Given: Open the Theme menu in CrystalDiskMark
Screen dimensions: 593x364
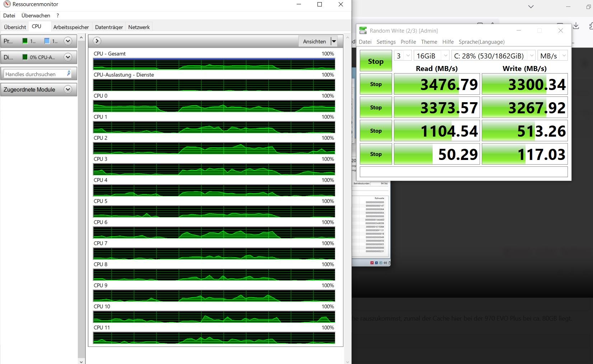Looking at the screenshot, I should [x=429, y=42].
